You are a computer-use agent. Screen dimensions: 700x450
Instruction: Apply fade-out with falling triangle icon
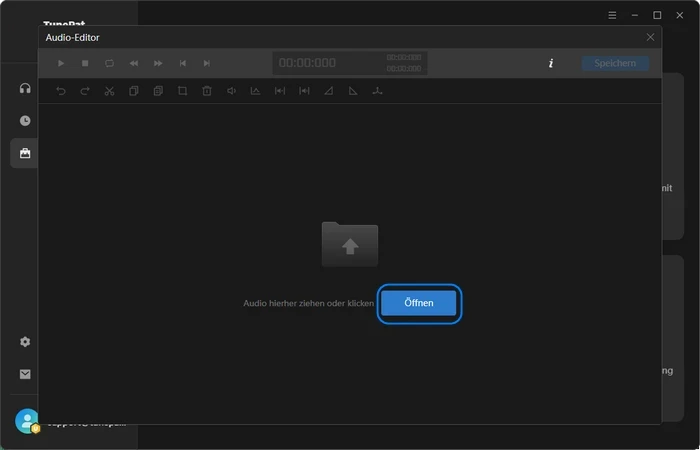(x=353, y=91)
